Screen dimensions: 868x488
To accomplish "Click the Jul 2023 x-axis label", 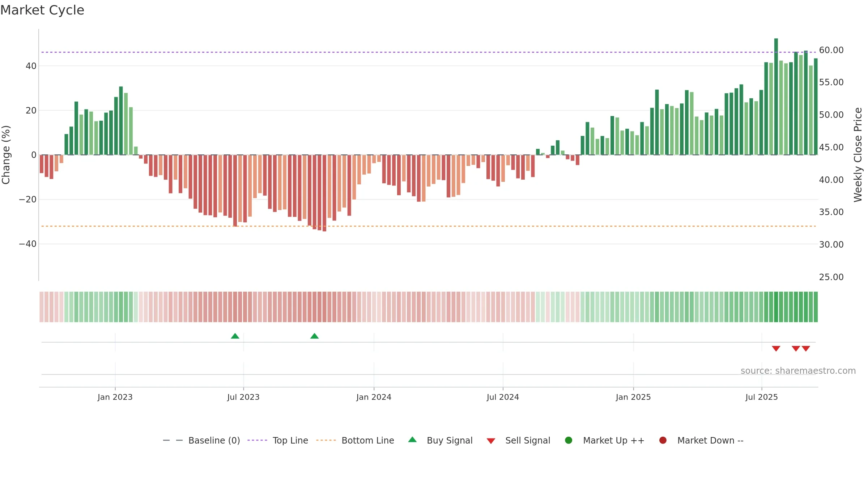I will tap(243, 397).
